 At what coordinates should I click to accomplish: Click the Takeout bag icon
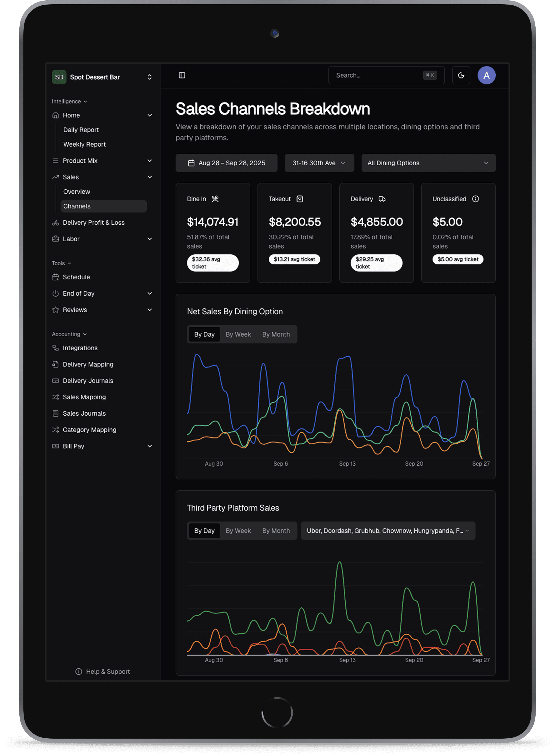point(300,199)
